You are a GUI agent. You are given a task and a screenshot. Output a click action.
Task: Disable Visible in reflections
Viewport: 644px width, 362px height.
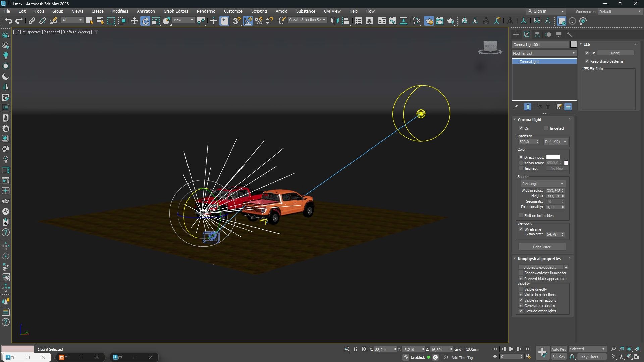pos(521,295)
